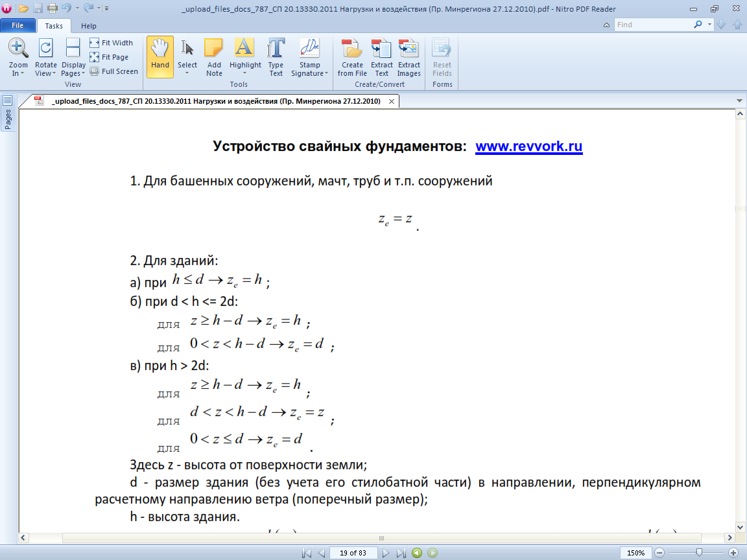747x560 pixels.
Task: Click the Zoom In magnifier icon
Action: (18, 48)
